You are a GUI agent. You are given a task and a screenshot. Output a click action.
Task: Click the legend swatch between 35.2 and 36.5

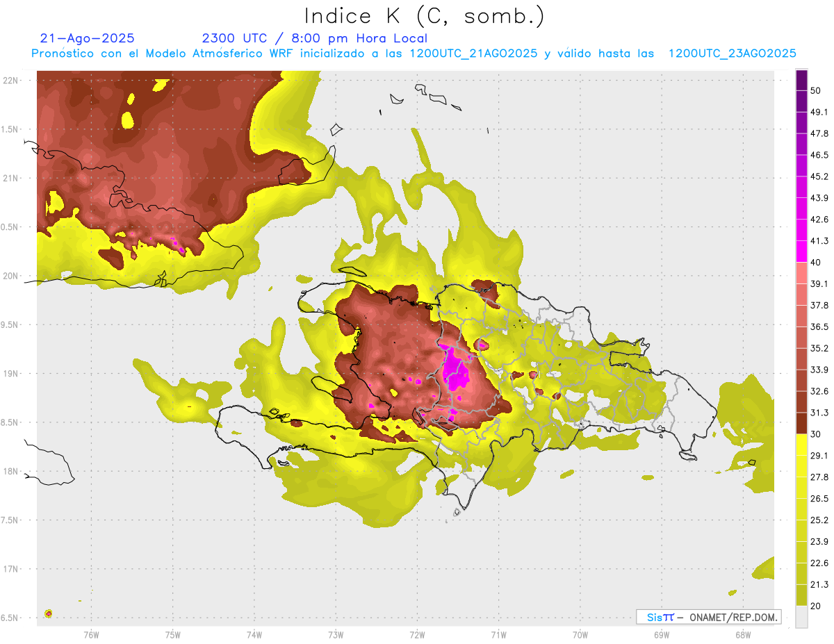click(x=802, y=337)
